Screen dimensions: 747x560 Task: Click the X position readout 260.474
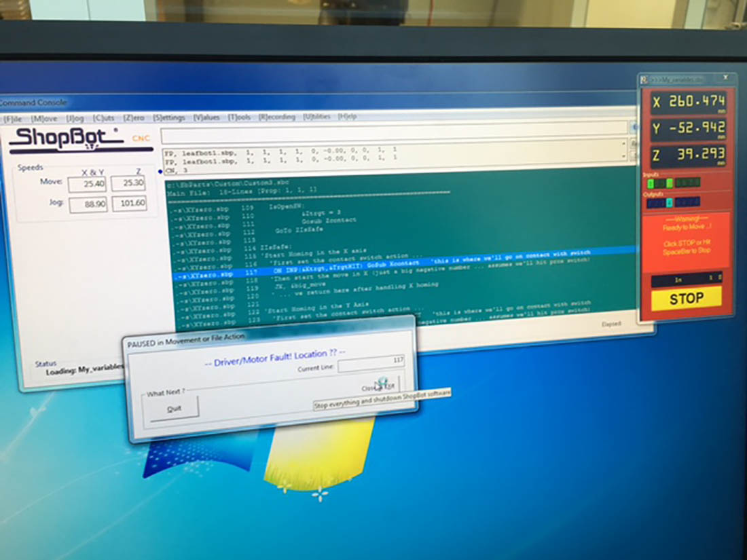(x=689, y=102)
